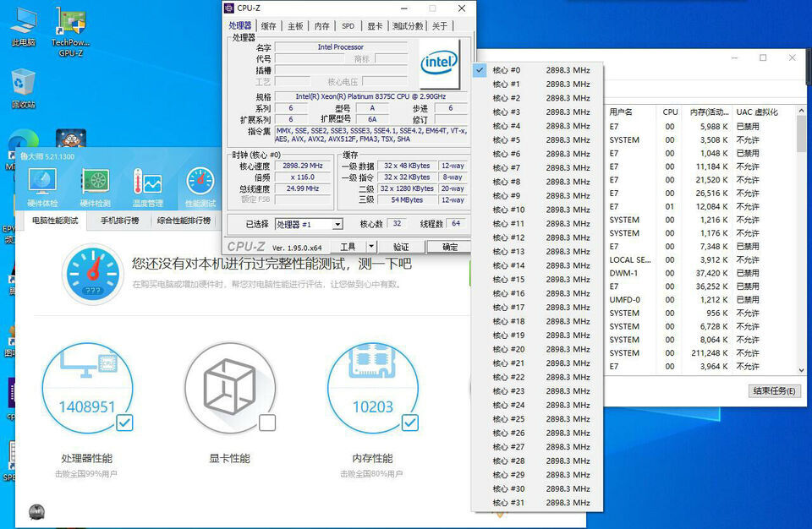Switch to 主板 tab in CPU-Z
The height and width of the screenshot is (529, 812).
[295, 26]
